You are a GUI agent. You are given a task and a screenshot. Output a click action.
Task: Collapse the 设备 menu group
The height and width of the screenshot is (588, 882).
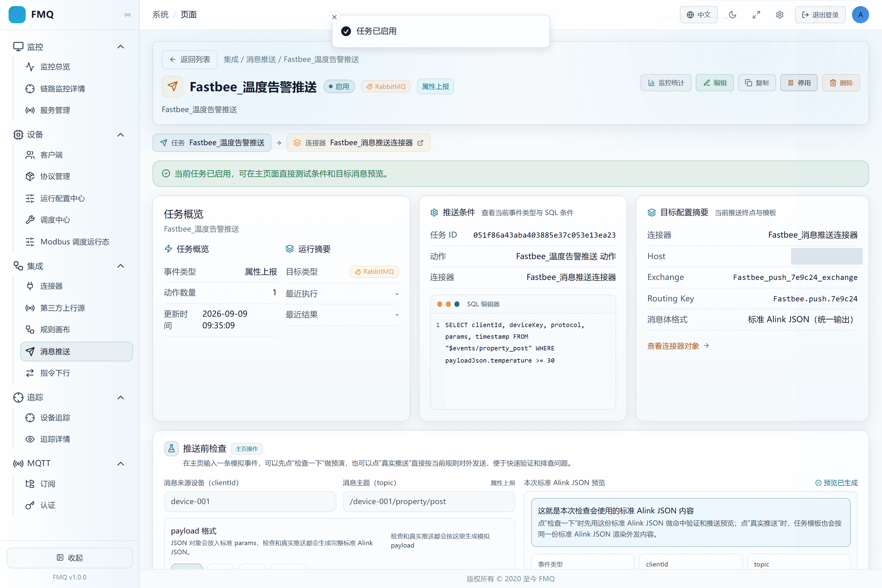click(120, 135)
